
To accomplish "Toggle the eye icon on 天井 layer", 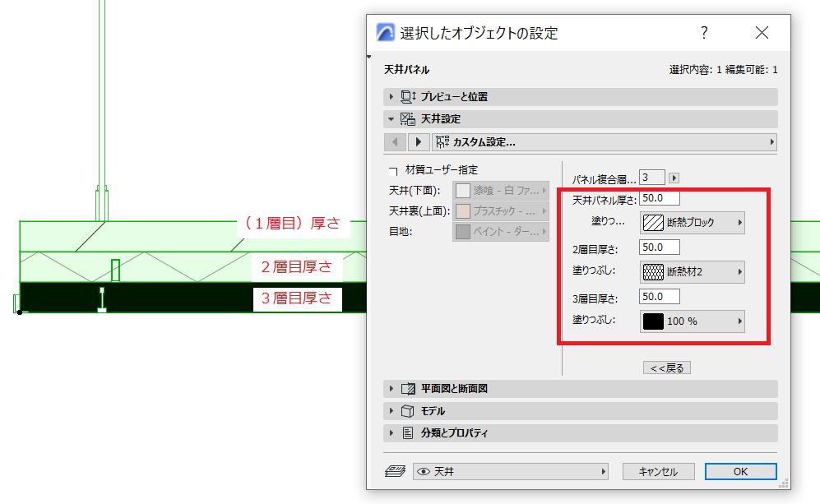I will (x=424, y=472).
